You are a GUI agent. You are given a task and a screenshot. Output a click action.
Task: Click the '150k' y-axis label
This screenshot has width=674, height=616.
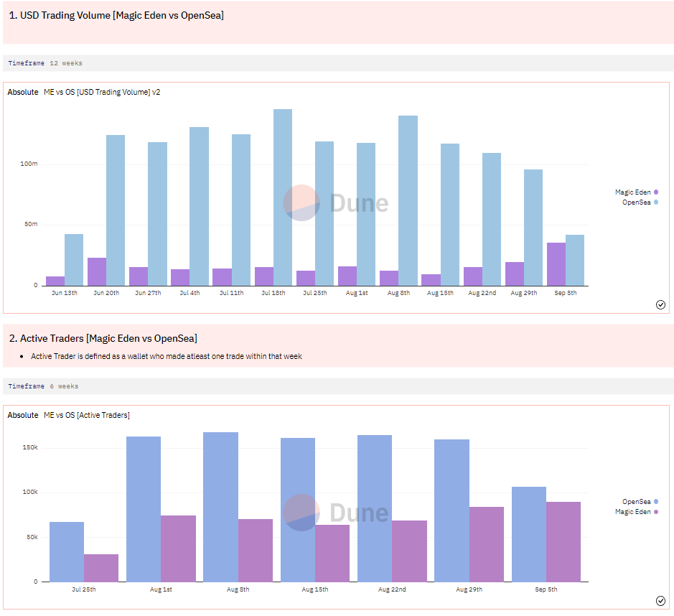pos(30,447)
